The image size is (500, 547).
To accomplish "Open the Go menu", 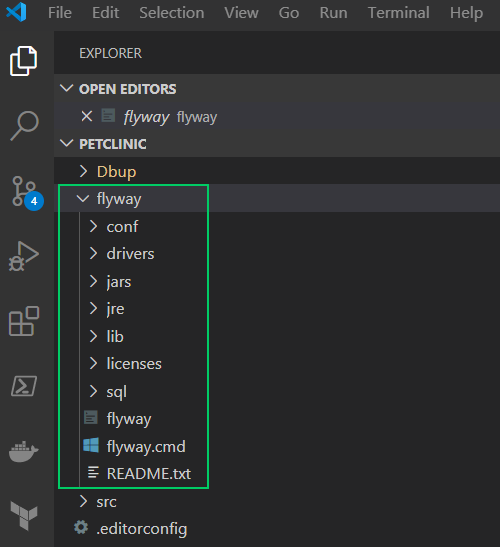I will [x=289, y=13].
